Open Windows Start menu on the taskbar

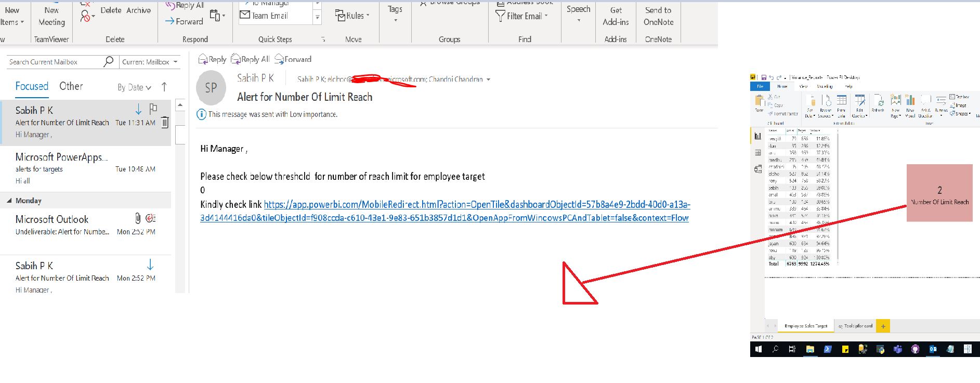click(759, 349)
